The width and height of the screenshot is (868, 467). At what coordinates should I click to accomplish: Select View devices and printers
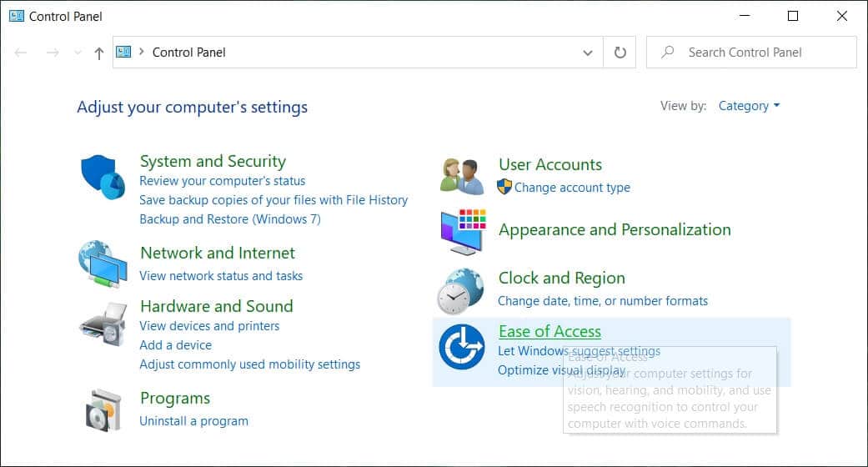(209, 326)
